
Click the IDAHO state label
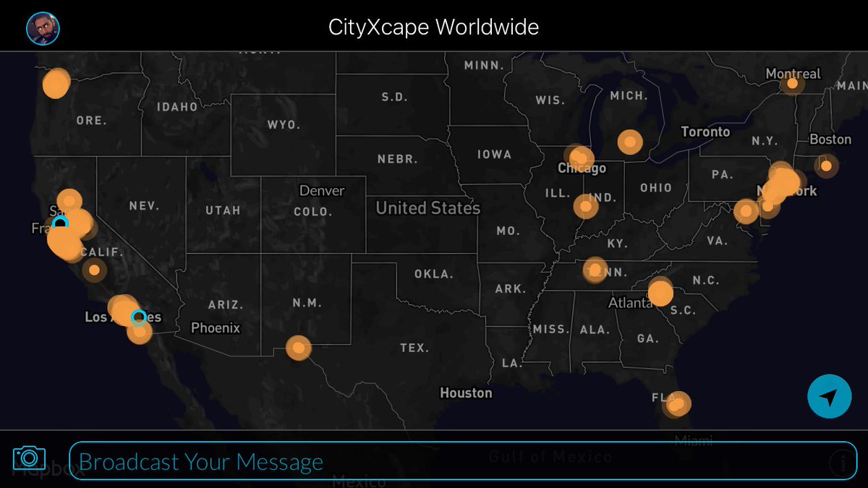tap(177, 107)
